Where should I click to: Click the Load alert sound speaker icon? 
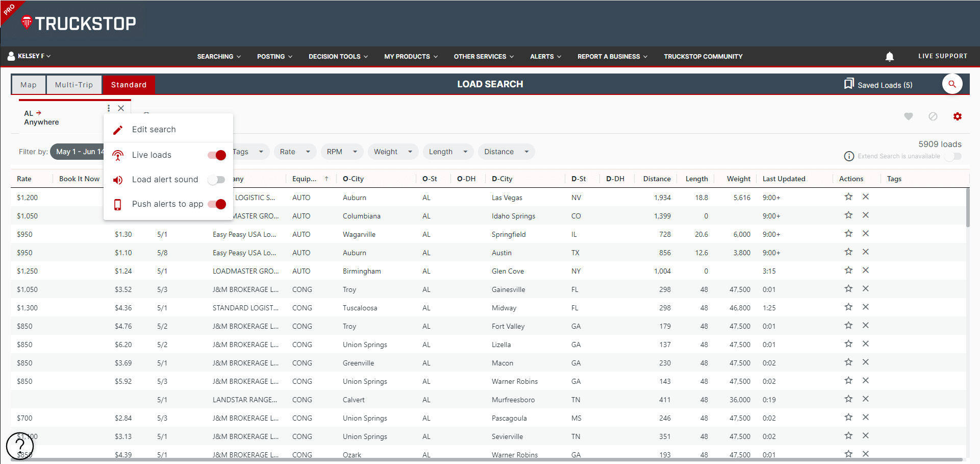point(118,180)
